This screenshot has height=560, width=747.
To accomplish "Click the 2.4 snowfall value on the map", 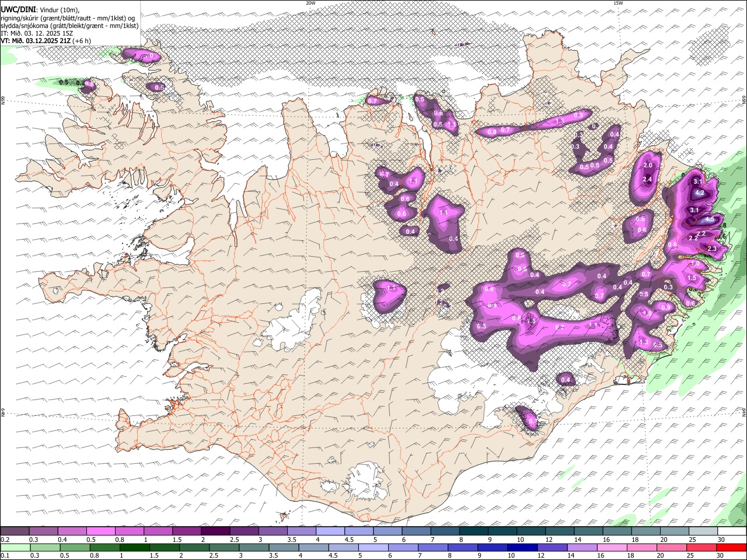I will [647, 179].
